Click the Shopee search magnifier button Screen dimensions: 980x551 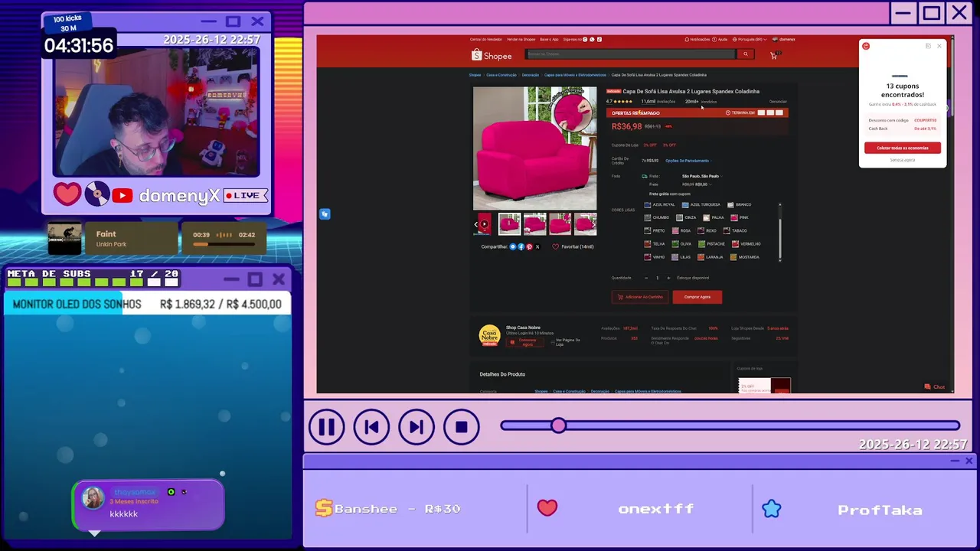point(746,54)
